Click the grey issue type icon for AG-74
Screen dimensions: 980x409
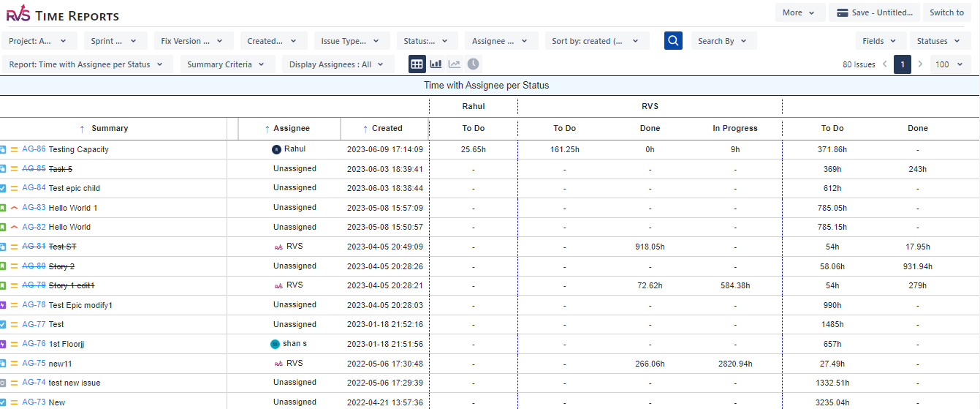coord(3,383)
